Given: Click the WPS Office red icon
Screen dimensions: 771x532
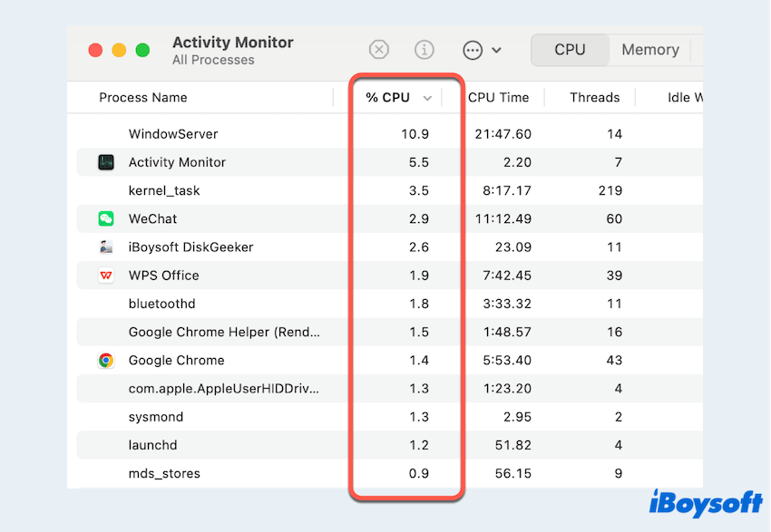Looking at the screenshot, I should click(x=107, y=276).
